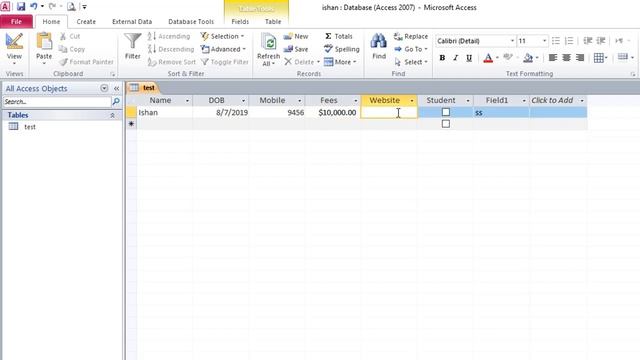Screen dimensions: 640x360
Task: Check the Student checkbox for Ishan
Action: (446, 112)
